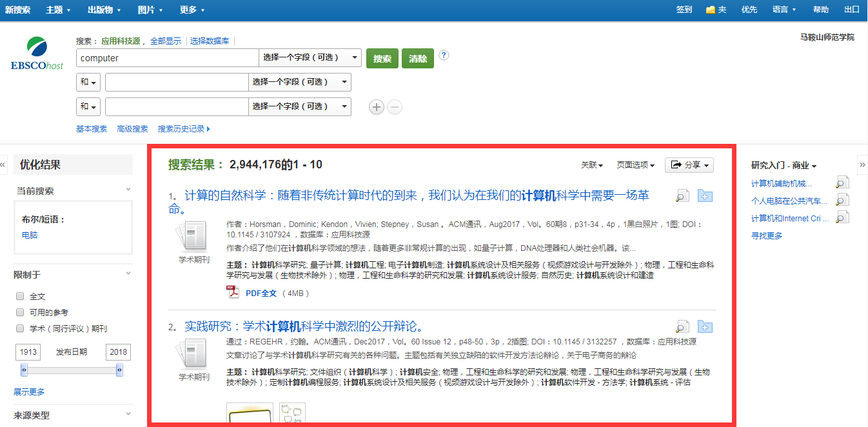Add result 1 to folder icon
868x427 pixels.
[x=705, y=196]
